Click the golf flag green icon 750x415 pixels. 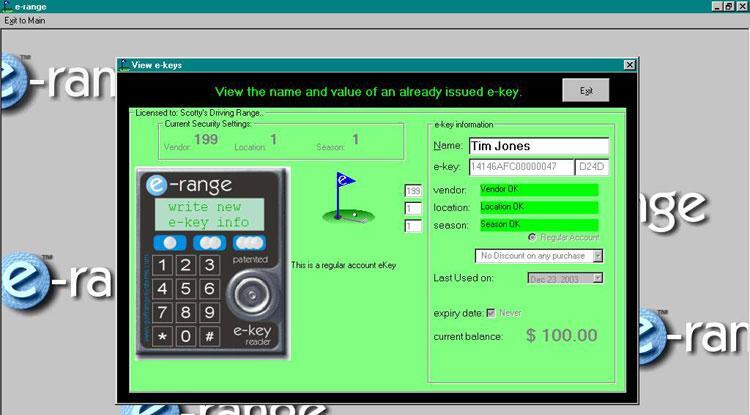point(347,199)
